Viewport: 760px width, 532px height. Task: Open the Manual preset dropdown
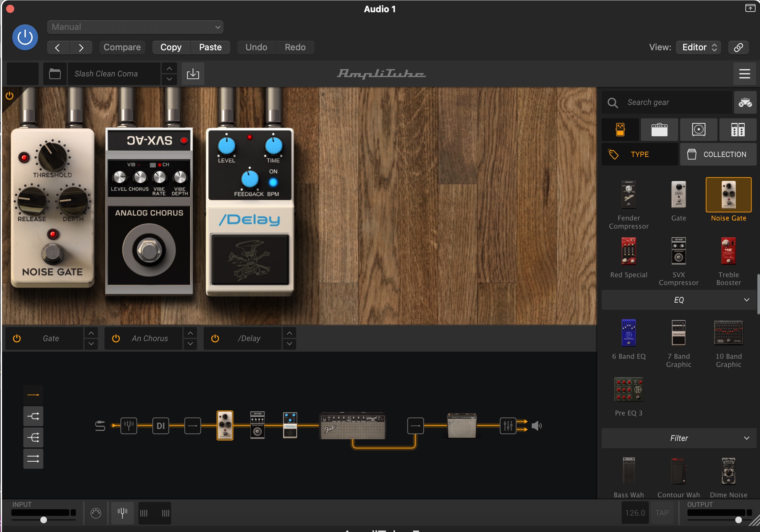tap(135, 27)
